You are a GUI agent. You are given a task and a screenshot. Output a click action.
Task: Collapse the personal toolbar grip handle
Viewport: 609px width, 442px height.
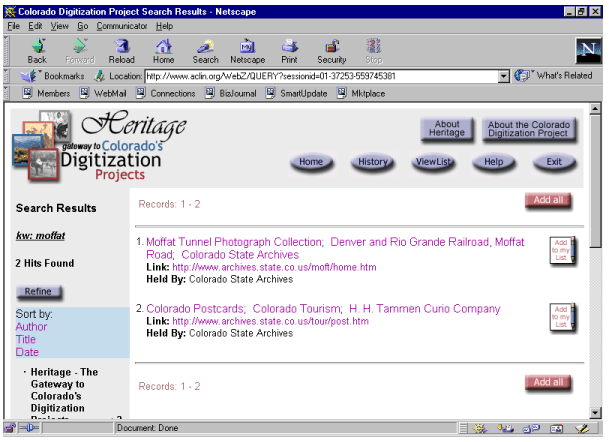(6, 93)
